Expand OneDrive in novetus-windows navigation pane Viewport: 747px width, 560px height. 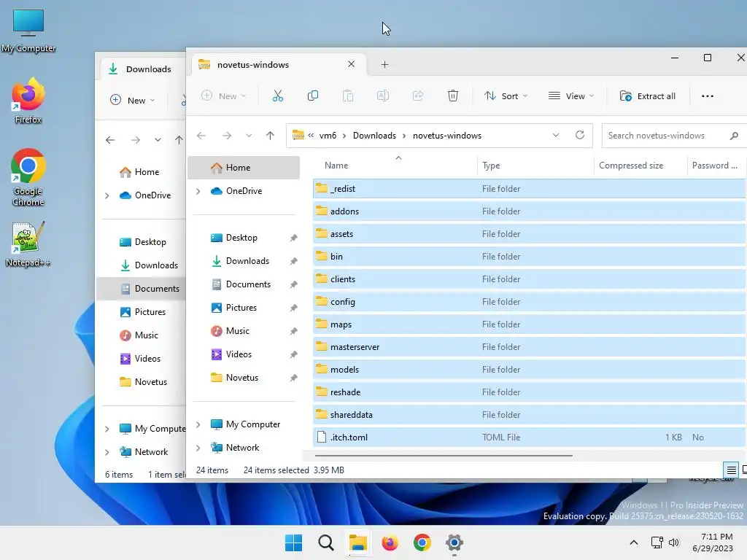[x=198, y=192]
